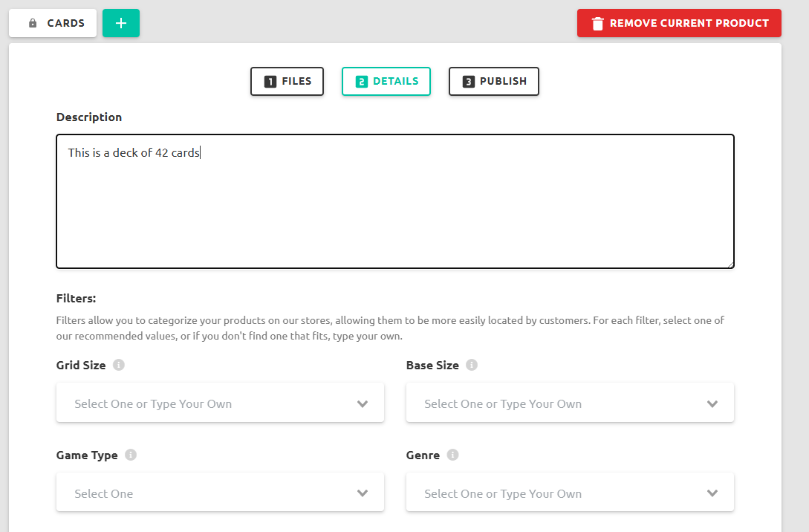
Task: Open the Grid Size combo box
Action: [x=221, y=403]
